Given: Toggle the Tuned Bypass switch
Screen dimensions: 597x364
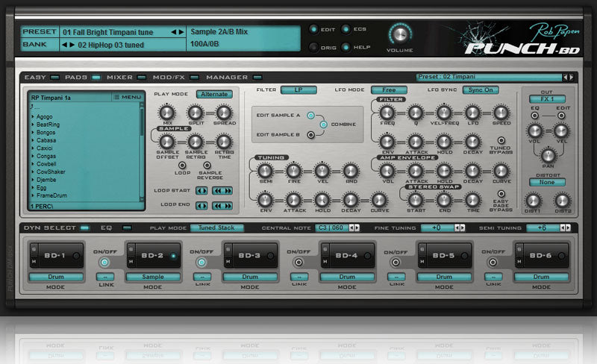Looking at the screenshot, I should (501, 140).
